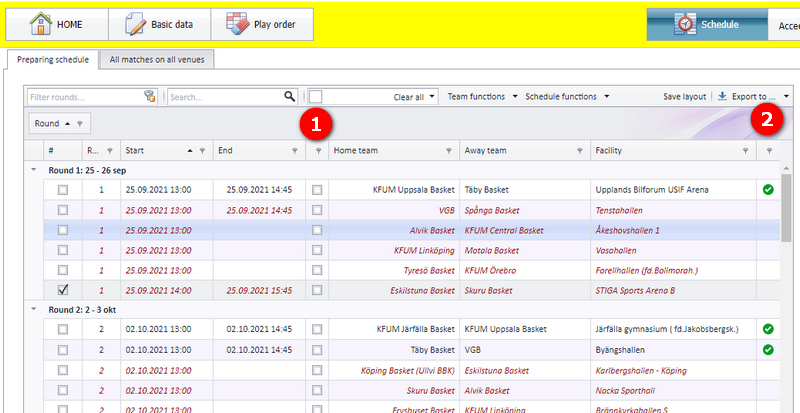This screenshot has width=800, height=413.
Task: Click Export to button
Action: pos(747,96)
